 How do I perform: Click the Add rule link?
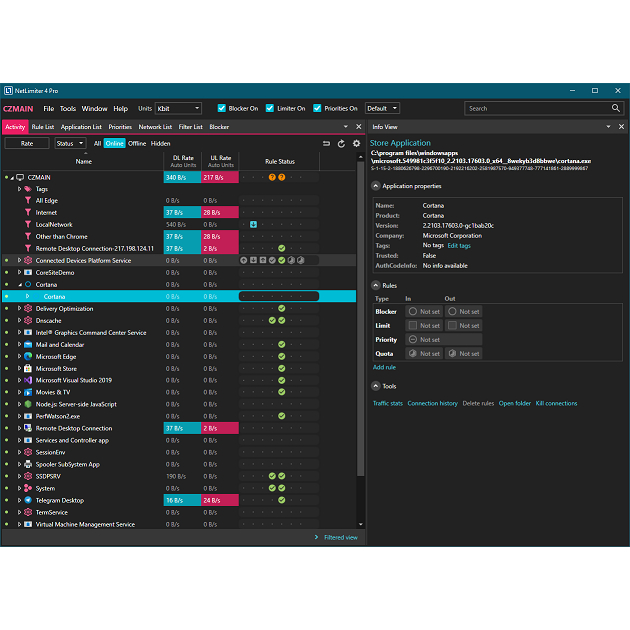(384, 367)
